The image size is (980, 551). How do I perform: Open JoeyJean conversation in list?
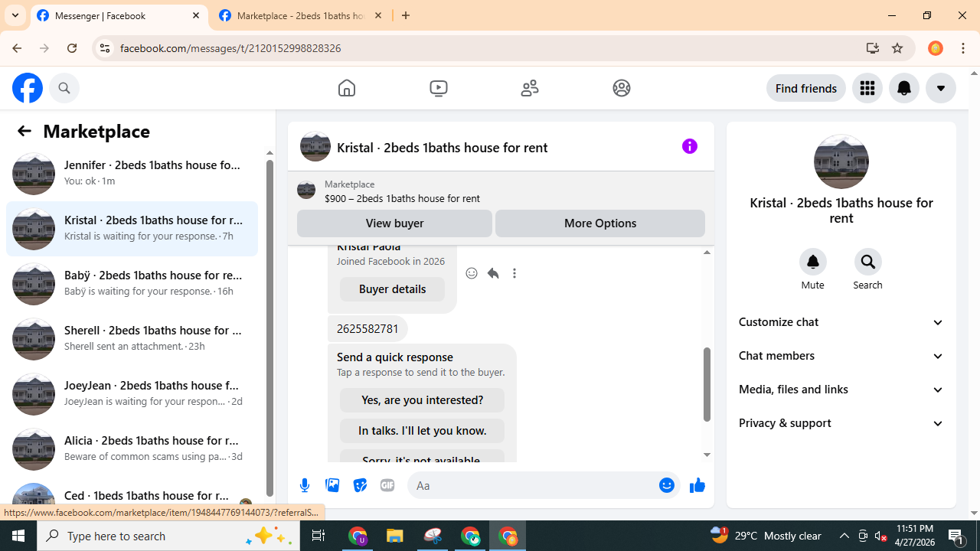pyautogui.click(x=132, y=393)
